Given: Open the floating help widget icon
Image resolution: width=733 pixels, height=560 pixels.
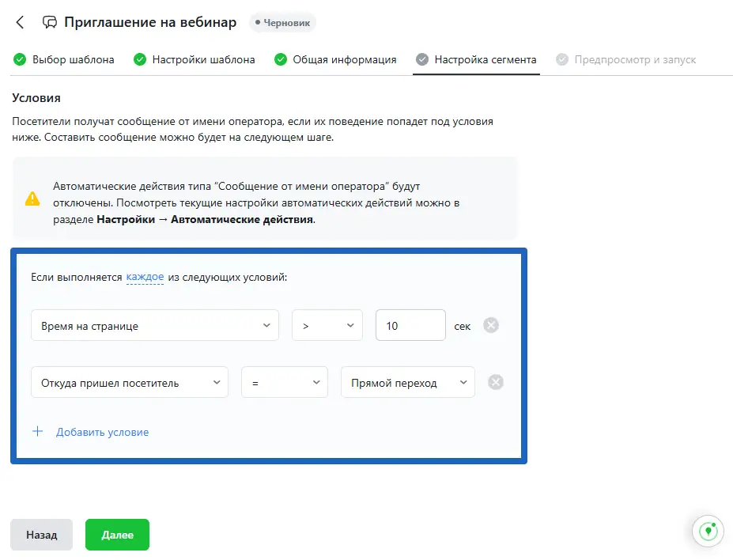Looking at the screenshot, I should (x=708, y=532).
